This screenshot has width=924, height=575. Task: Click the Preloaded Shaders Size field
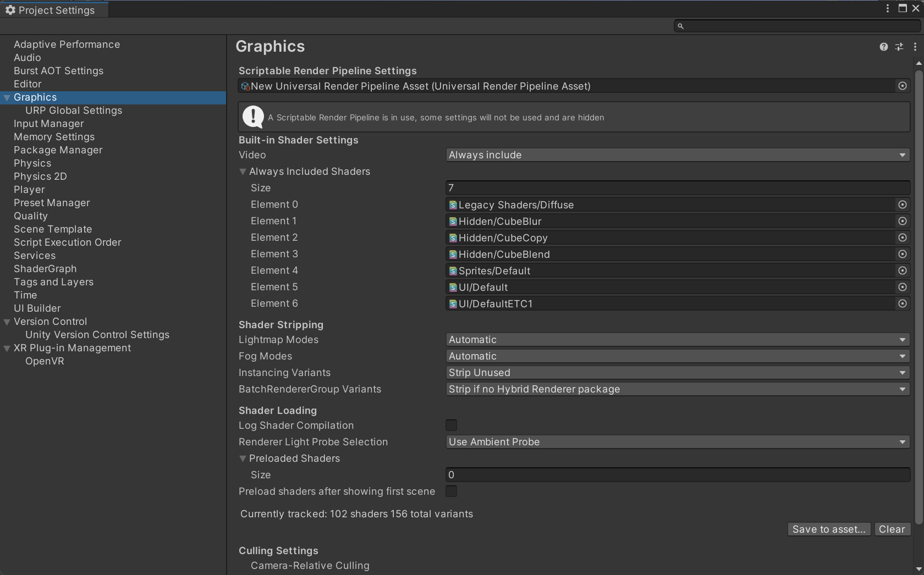click(678, 475)
